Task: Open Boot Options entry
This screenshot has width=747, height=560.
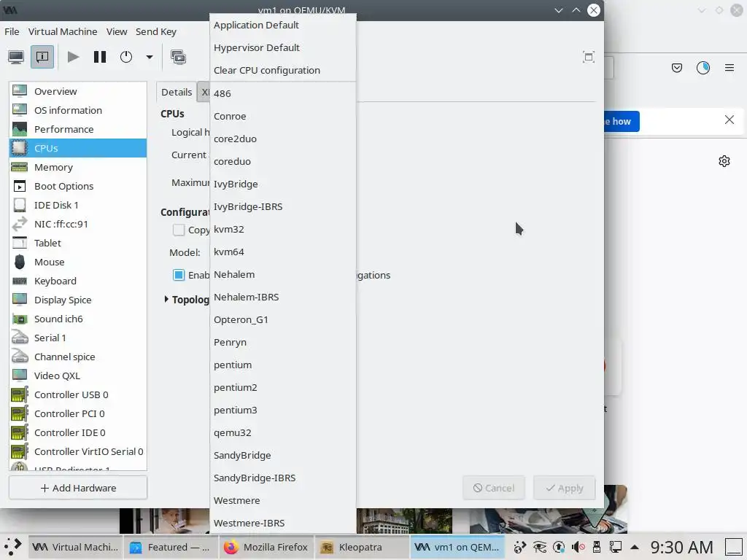Action: (x=78, y=186)
